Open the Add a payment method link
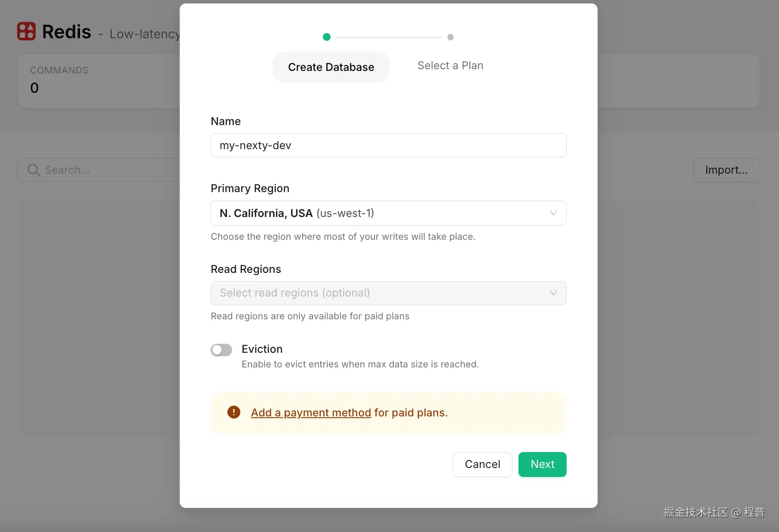 tap(310, 412)
